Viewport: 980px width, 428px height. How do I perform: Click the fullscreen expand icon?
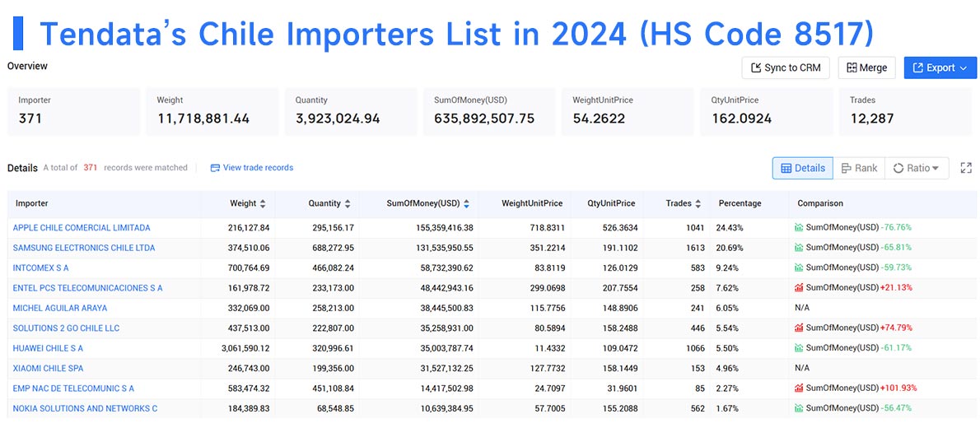click(x=966, y=167)
